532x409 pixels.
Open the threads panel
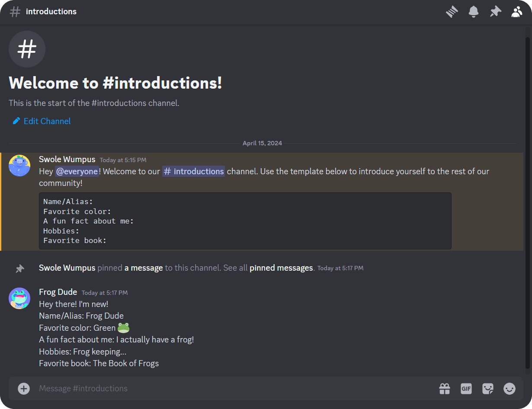point(452,12)
